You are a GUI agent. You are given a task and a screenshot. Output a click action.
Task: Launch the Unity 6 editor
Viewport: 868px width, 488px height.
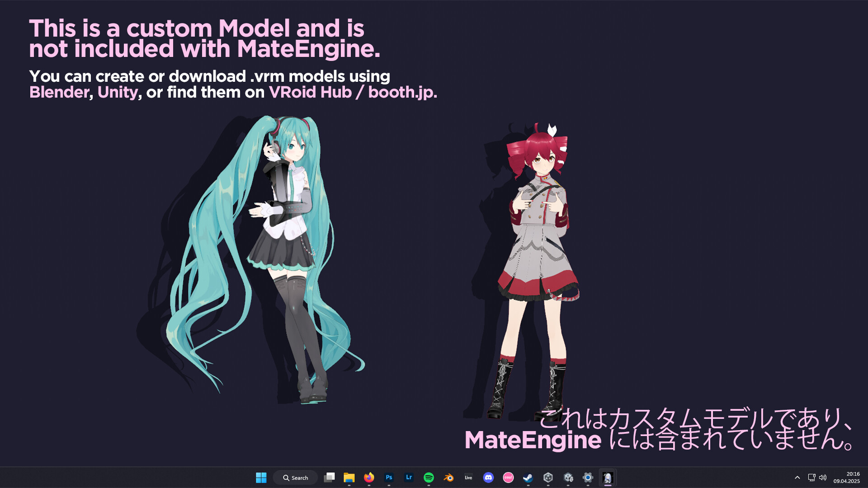tap(568, 478)
